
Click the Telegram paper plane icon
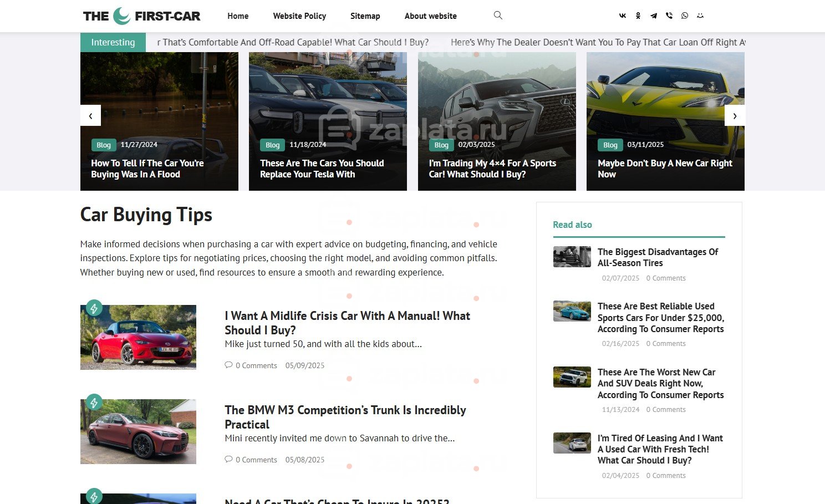pyautogui.click(x=654, y=16)
